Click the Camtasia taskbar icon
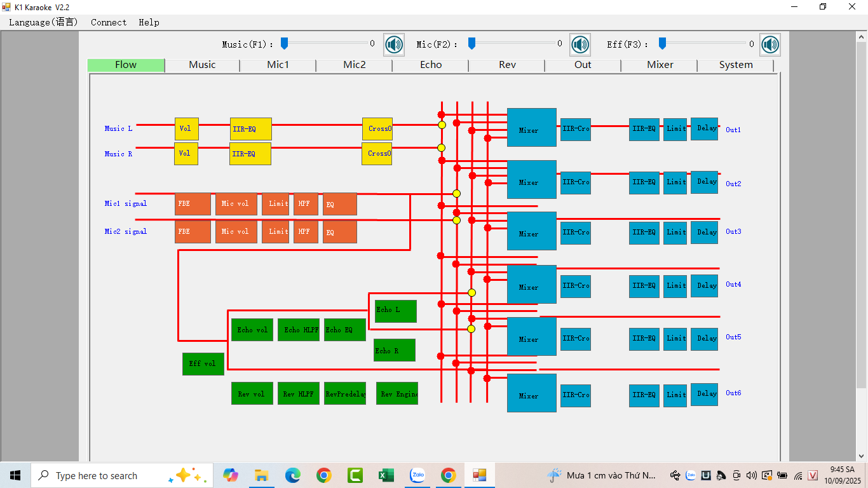868x488 pixels. click(355, 475)
